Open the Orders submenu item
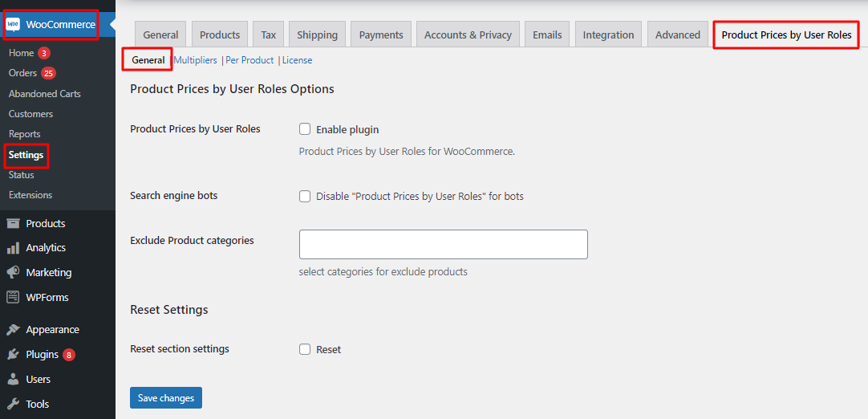The width and height of the screenshot is (868, 419). (x=22, y=73)
